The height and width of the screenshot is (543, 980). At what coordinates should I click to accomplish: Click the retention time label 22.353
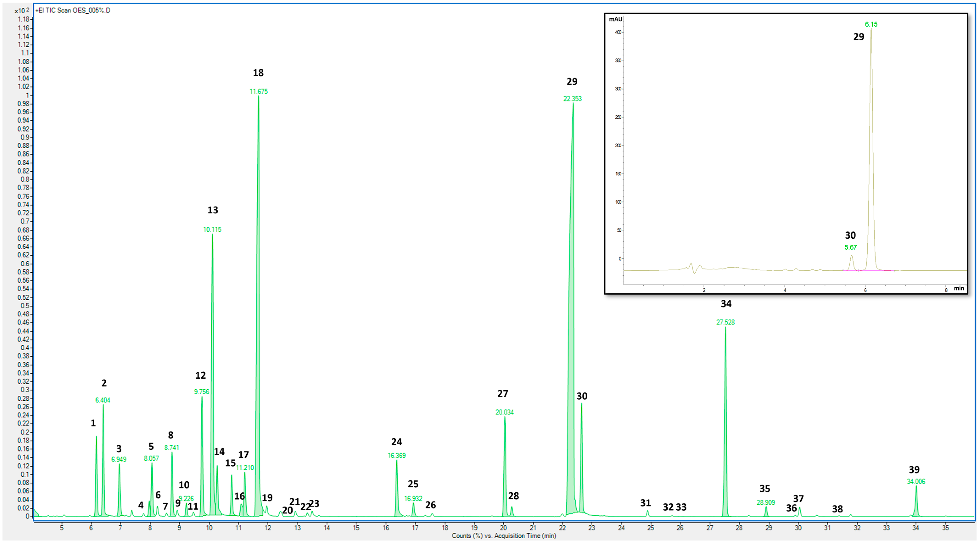click(573, 98)
